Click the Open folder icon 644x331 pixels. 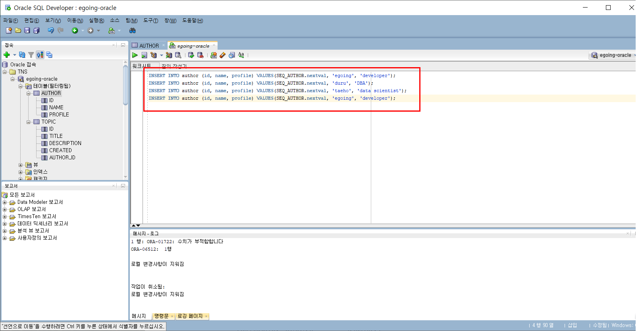18,31
